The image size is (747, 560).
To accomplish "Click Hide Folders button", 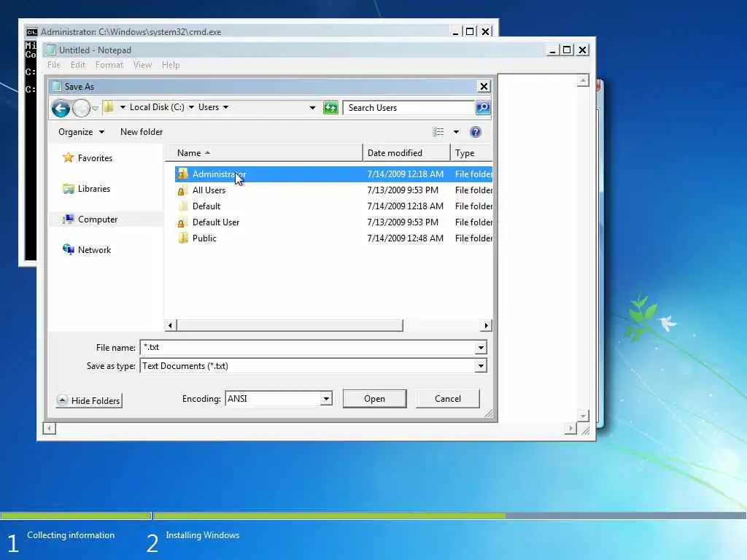I will click(89, 400).
